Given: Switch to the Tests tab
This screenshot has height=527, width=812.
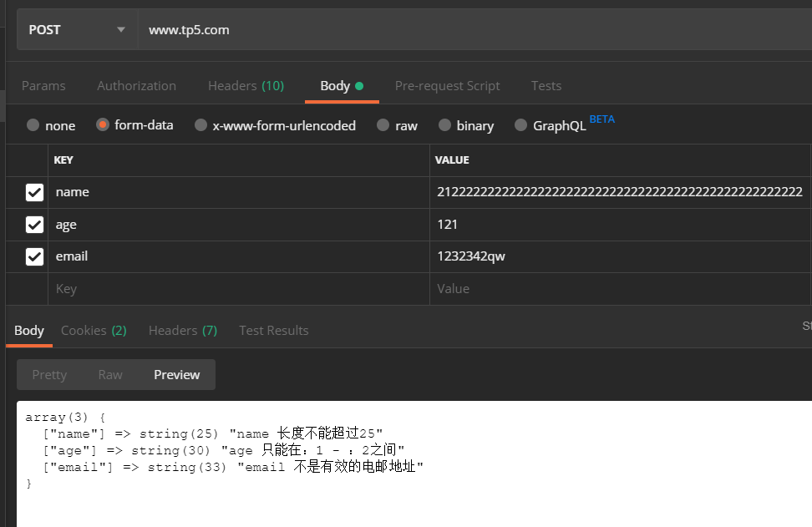Looking at the screenshot, I should click(x=546, y=86).
